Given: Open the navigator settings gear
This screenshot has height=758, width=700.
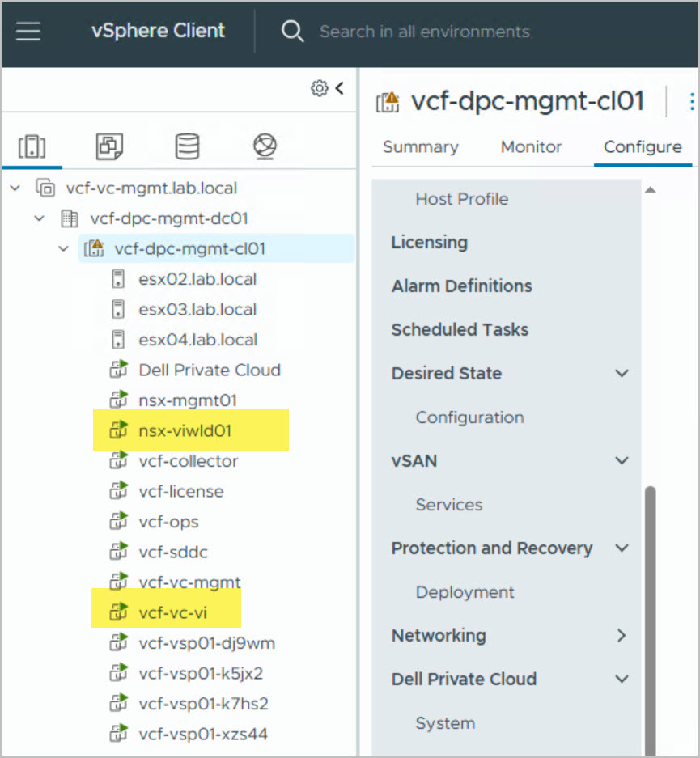Looking at the screenshot, I should click(x=319, y=88).
